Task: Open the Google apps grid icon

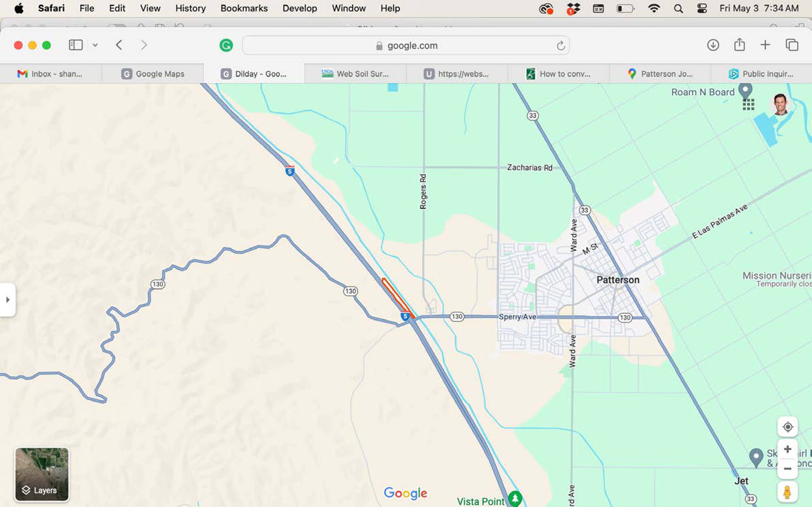Action: (x=748, y=105)
